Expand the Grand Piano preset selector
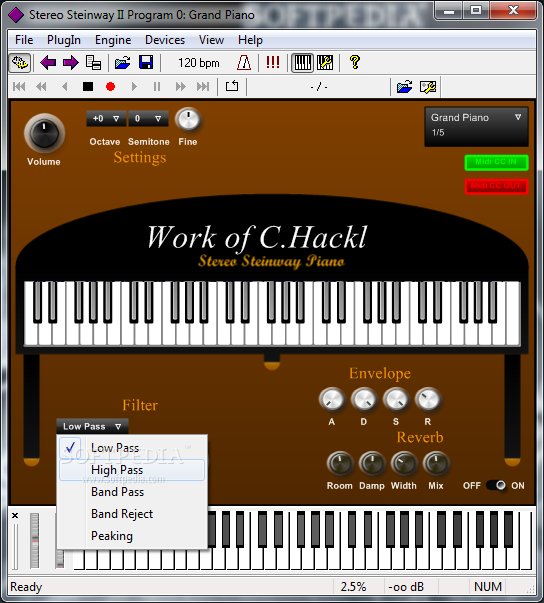544x603 pixels. [x=476, y=127]
